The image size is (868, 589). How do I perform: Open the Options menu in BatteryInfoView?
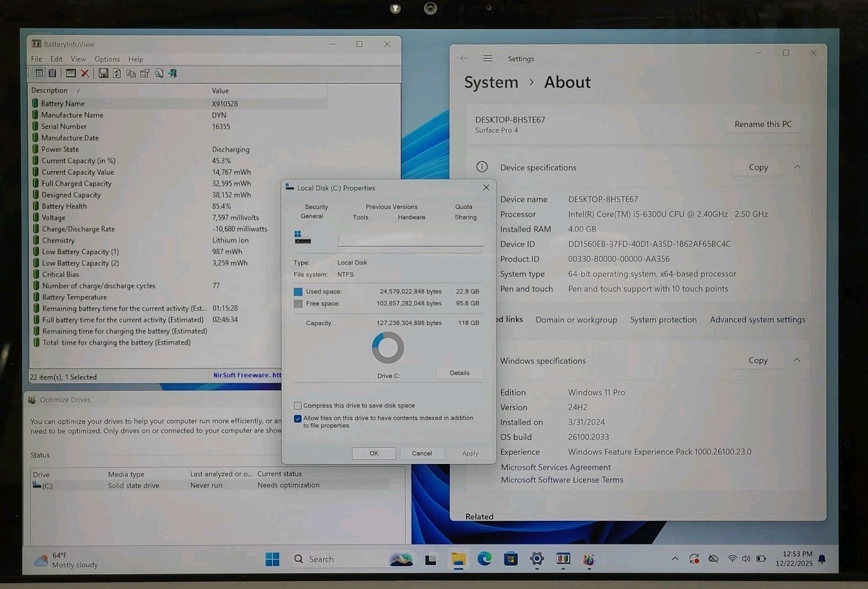(107, 59)
